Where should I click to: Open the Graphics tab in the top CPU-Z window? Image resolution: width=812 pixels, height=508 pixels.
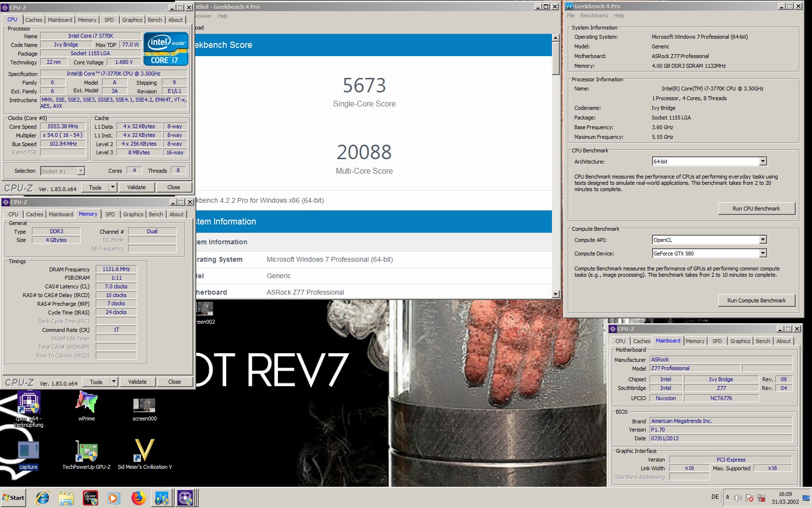(x=132, y=20)
